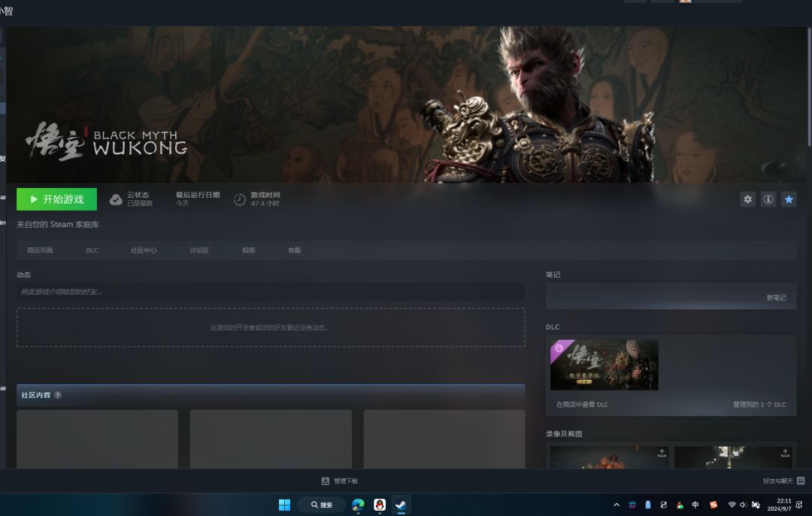Open the 讨论区 discussions tab

coord(198,250)
